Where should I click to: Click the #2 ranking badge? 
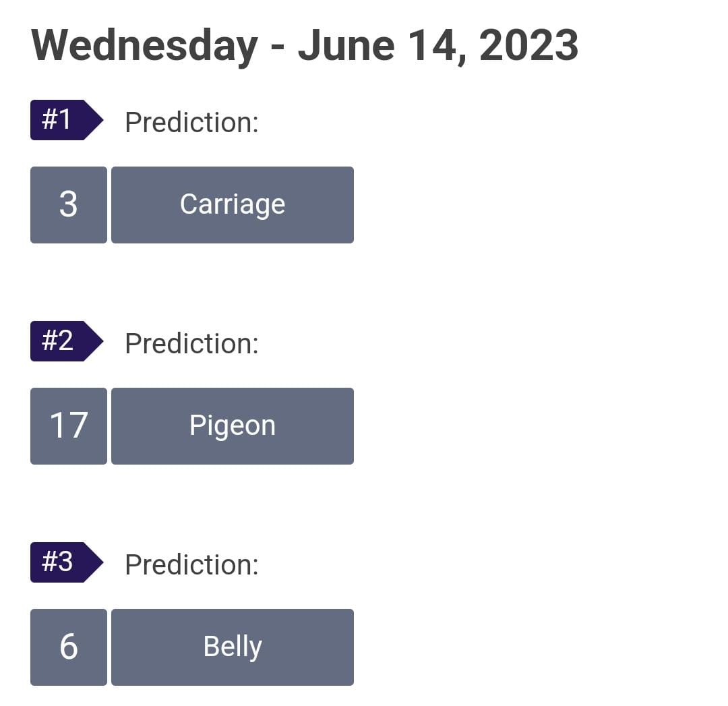(x=66, y=341)
